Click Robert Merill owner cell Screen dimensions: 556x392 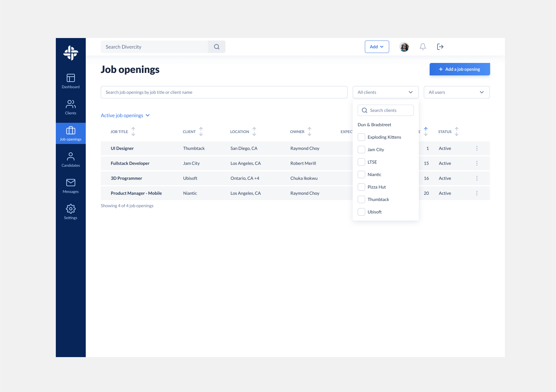point(303,163)
